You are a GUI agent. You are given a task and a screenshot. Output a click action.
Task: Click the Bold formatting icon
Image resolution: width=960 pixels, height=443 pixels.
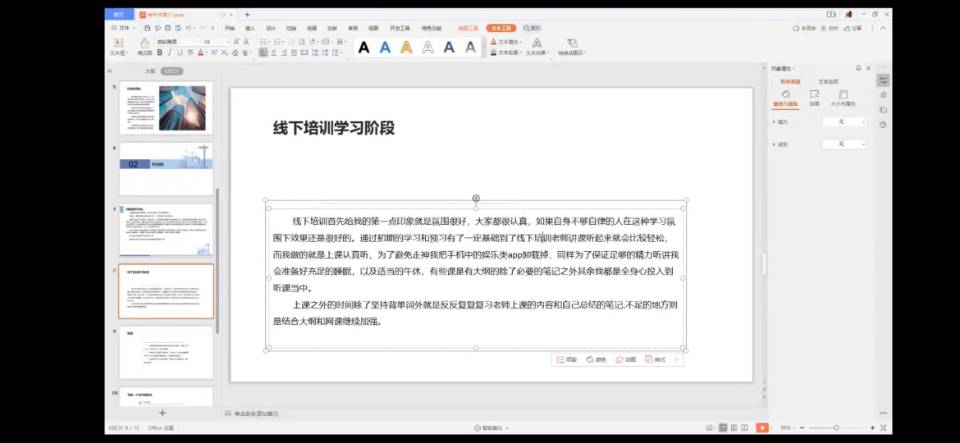[x=160, y=53]
